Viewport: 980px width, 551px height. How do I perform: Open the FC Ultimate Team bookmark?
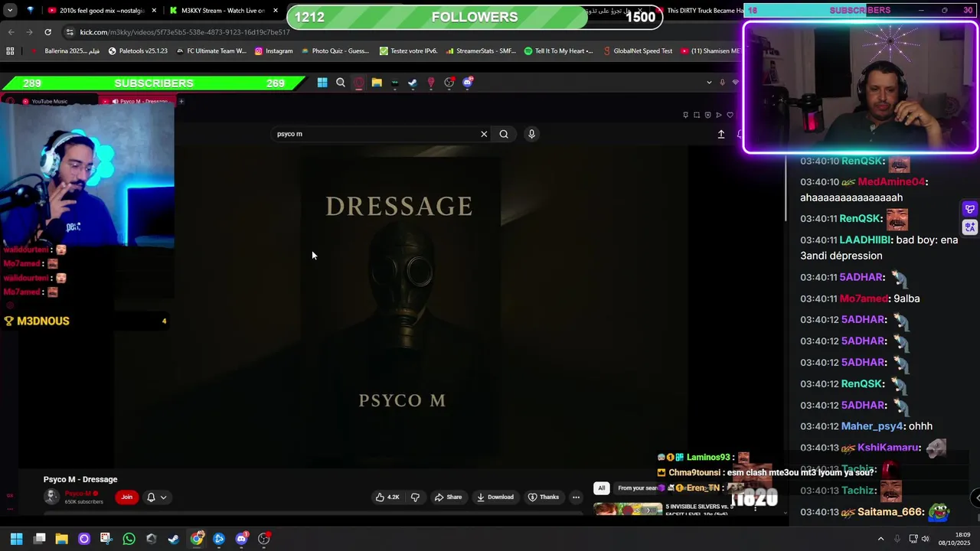pyautogui.click(x=211, y=51)
